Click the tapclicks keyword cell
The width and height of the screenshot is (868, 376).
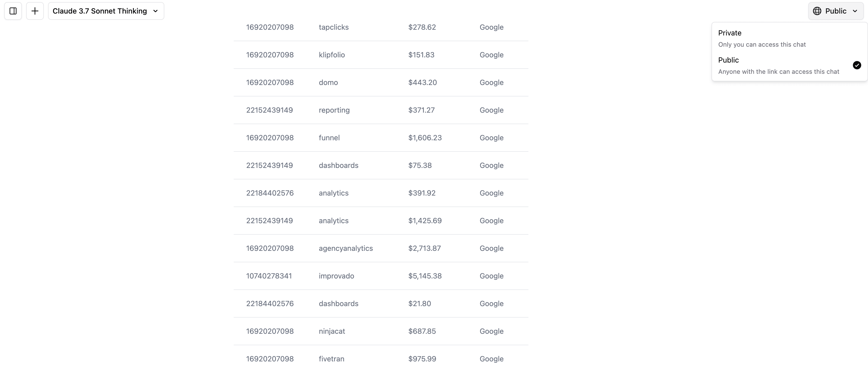pos(334,27)
